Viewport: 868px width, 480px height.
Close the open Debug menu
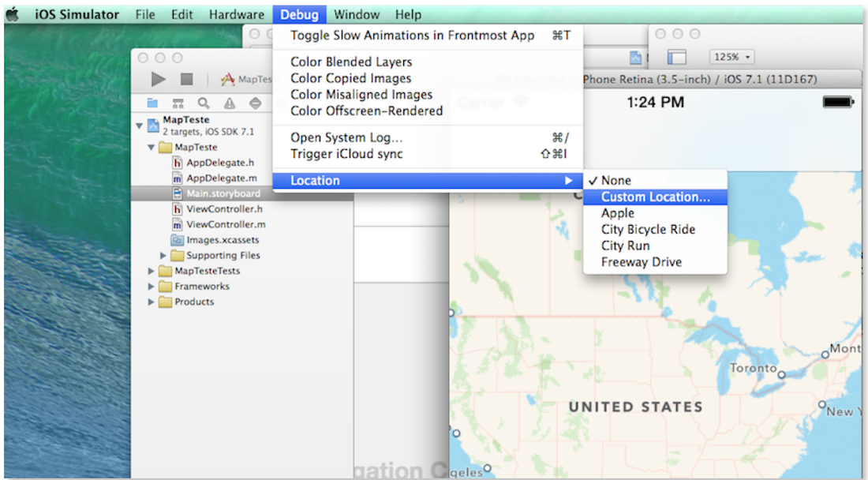[299, 14]
